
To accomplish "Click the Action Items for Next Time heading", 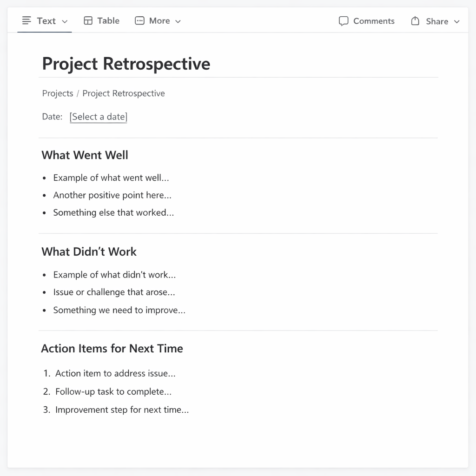I will pyautogui.click(x=112, y=348).
